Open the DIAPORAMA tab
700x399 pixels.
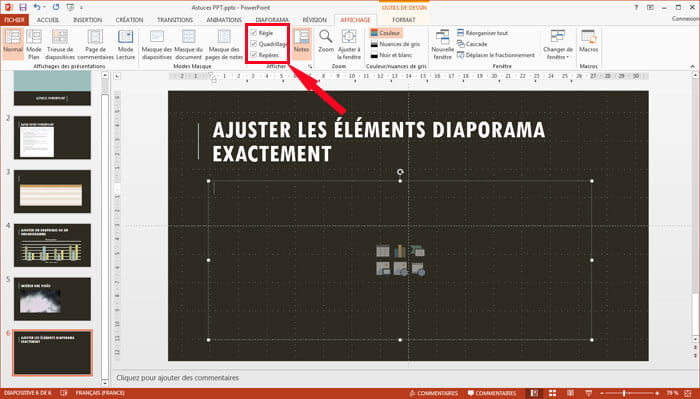click(x=272, y=20)
